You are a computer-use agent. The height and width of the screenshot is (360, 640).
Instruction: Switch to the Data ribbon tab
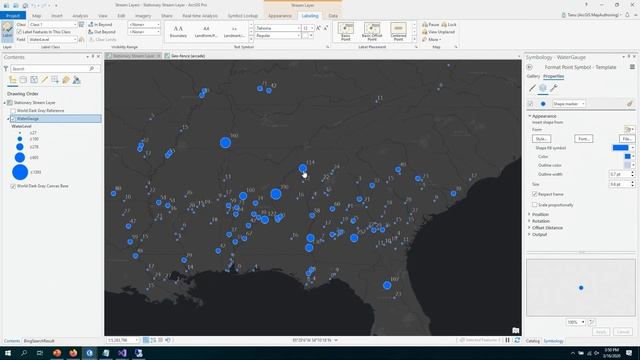click(x=333, y=16)
